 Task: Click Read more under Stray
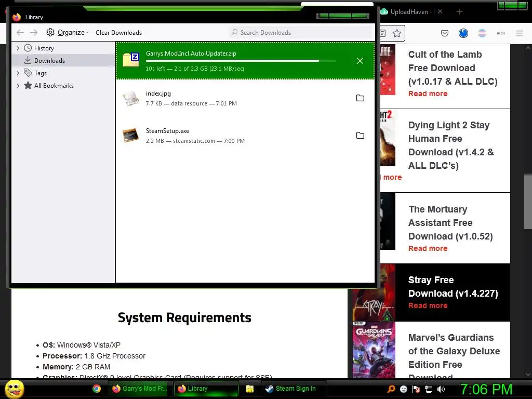428,305
